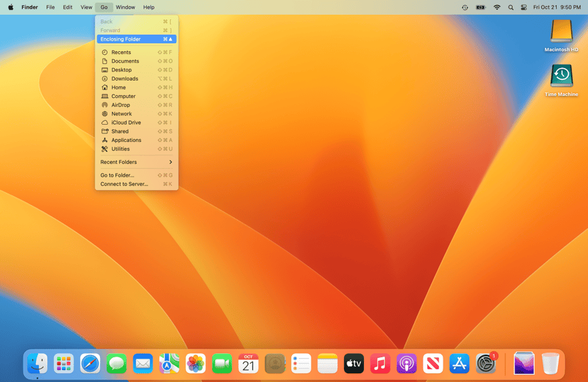Open the Trash in the Dock
This screenshot has width=588, height=382.
click(551, 363)
